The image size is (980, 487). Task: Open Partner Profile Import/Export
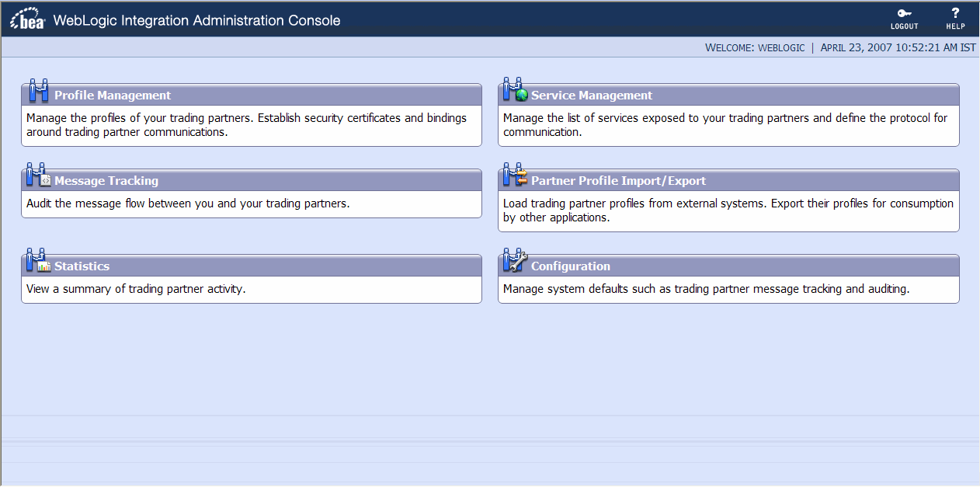(619, 181)
